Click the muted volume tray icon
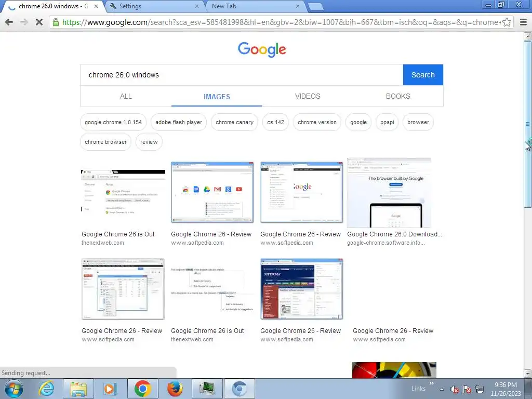532x399 pixels. 454,390
